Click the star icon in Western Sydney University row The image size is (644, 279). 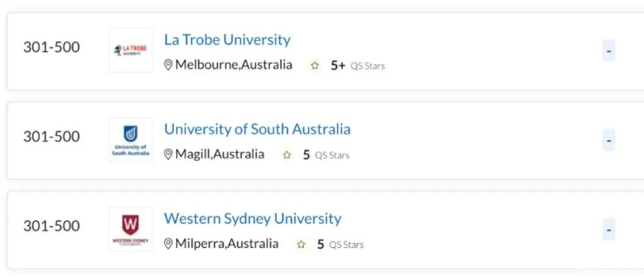tap(301, 244)
